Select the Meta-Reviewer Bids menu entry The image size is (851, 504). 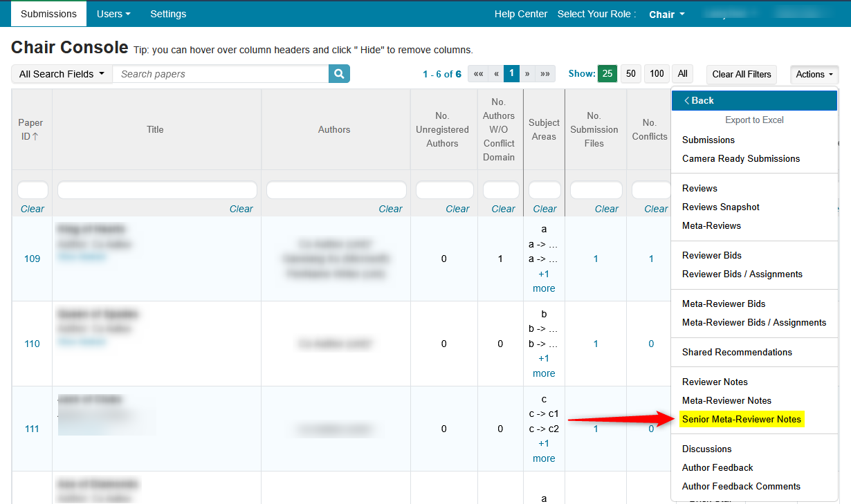[724, 304]
